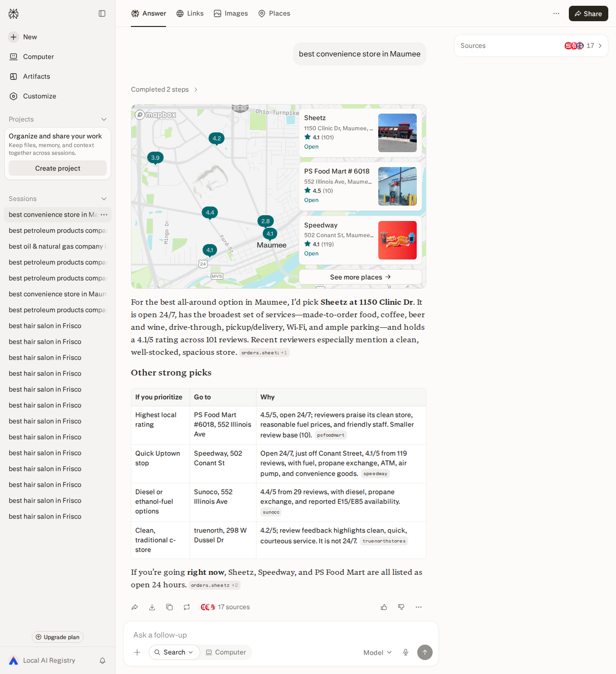Expand Completed 2 steps

pyautogui.click(x=165, y=90)
